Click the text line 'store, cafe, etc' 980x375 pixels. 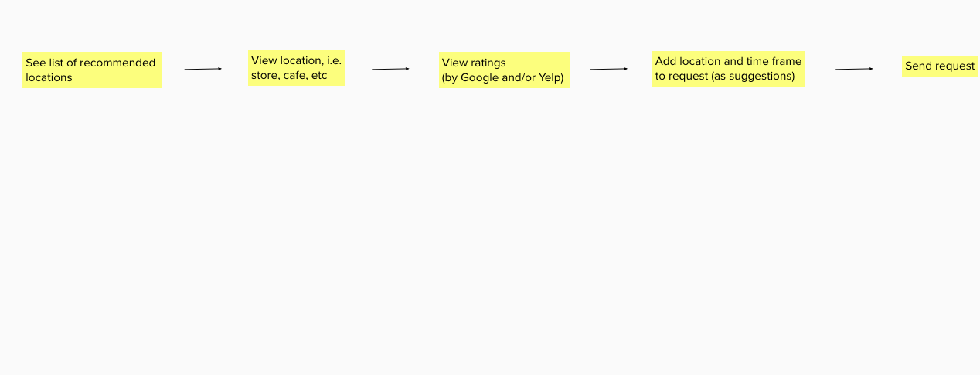[289, 76]
